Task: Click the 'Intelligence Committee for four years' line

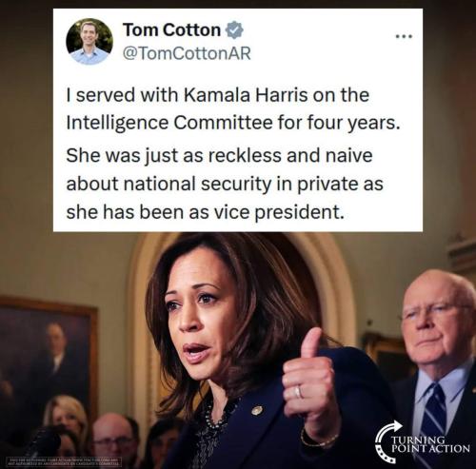Action: pyautogui.click(x=233, y=124)
